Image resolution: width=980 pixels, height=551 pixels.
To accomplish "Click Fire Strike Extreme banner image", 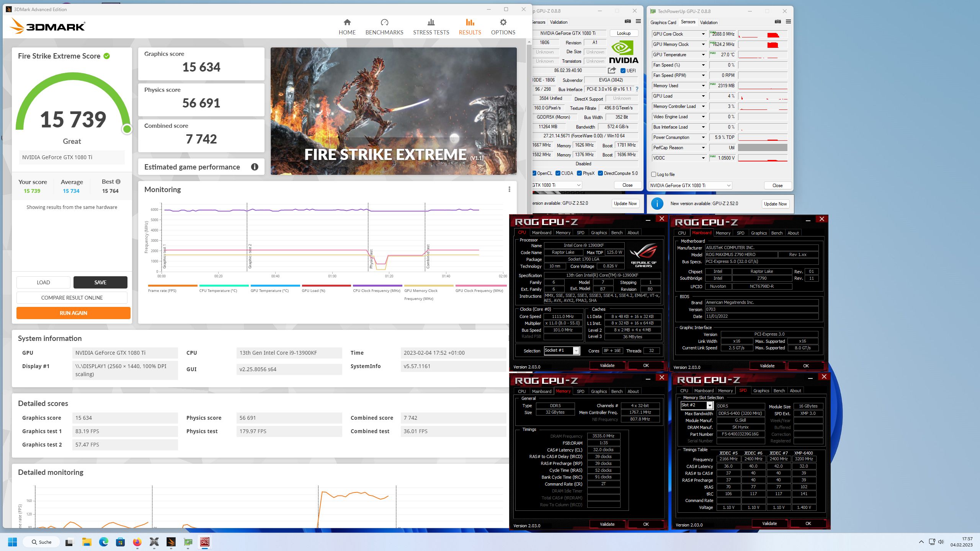I will [x=394, y=111].
